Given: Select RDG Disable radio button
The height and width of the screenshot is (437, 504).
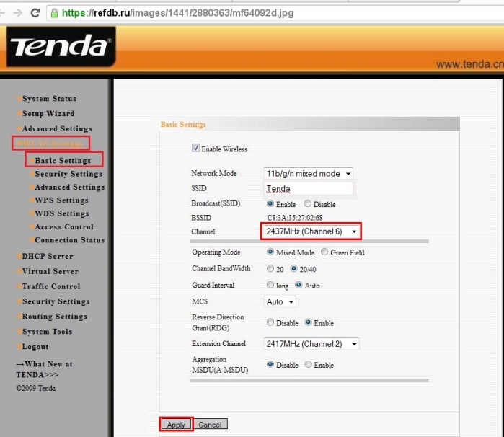Looking at the screenshot, I should pyautogui.click(x=270, y=322).
